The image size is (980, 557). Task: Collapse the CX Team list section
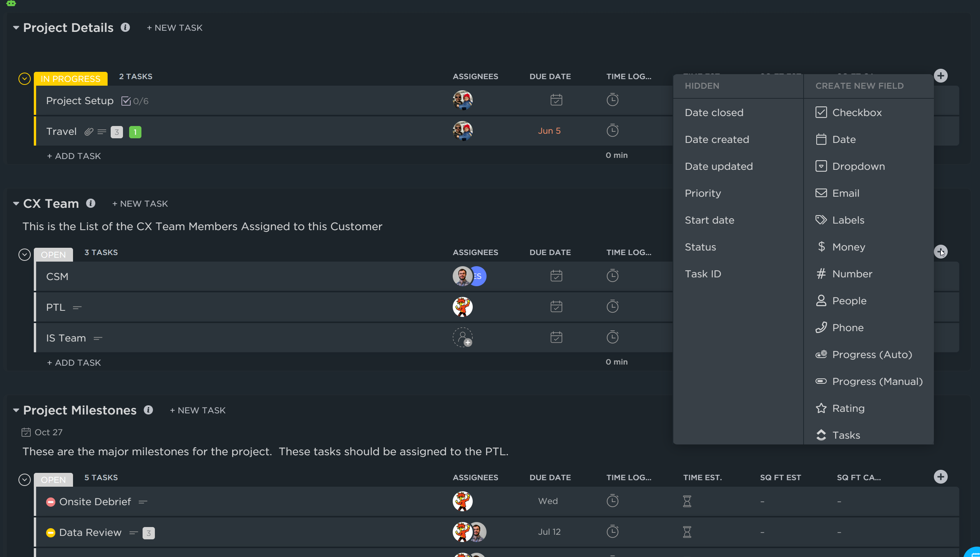(16, 204)
